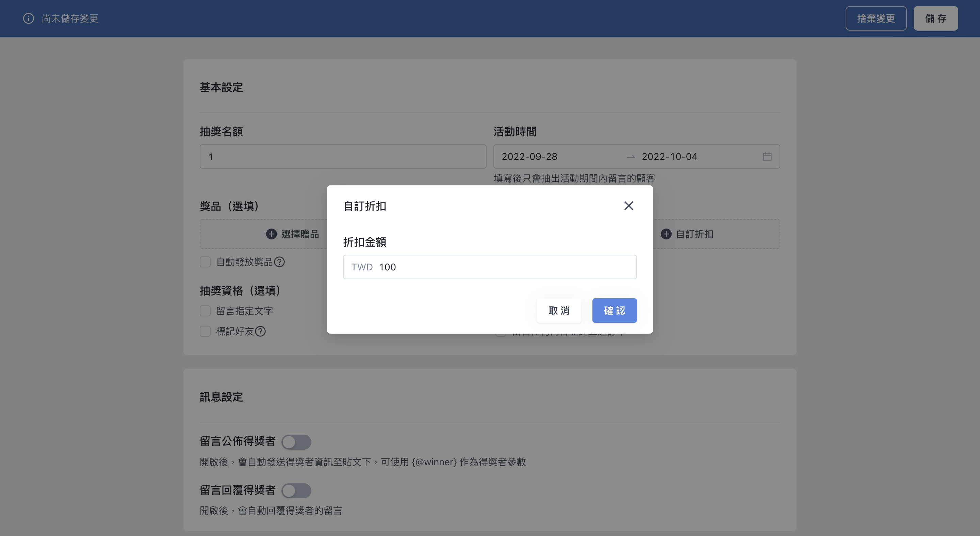980x536 pixels.
Task: Click 儲存 button in top bar
Action: pyautogui.click(x=935, y=18)
